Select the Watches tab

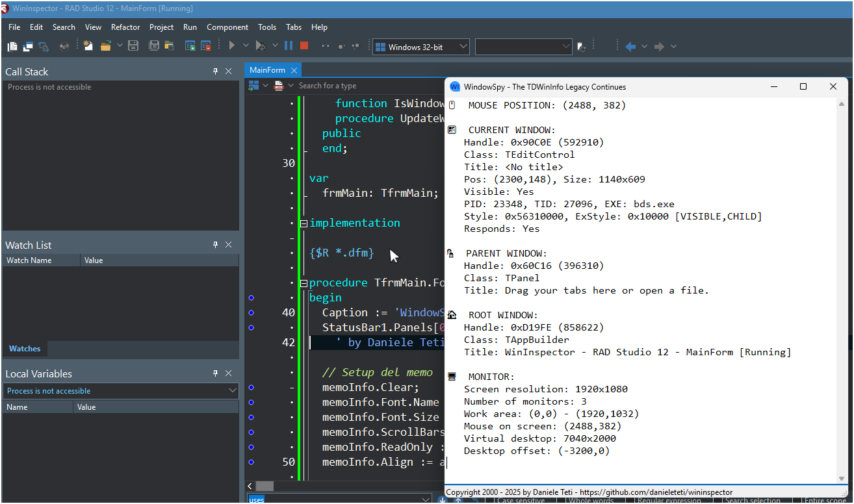[25, 349]
